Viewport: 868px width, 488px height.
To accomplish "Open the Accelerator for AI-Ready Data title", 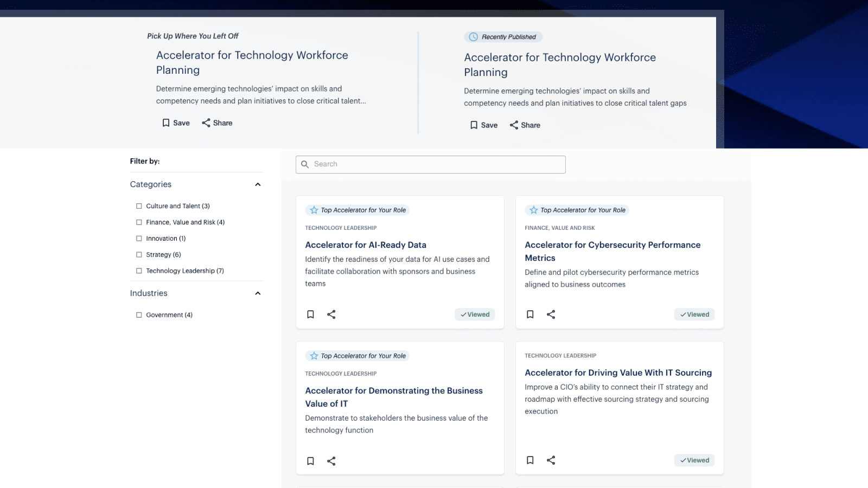I will [x=365, y=245].
